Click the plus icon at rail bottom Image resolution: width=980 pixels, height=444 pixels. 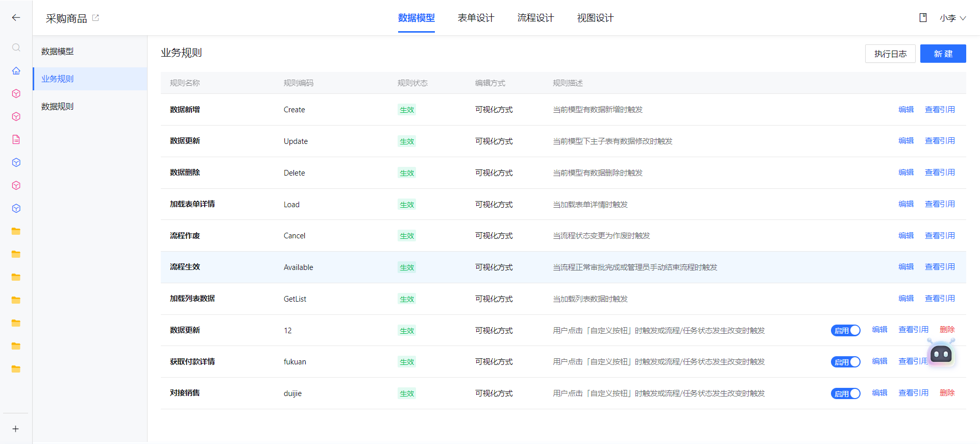16,429
